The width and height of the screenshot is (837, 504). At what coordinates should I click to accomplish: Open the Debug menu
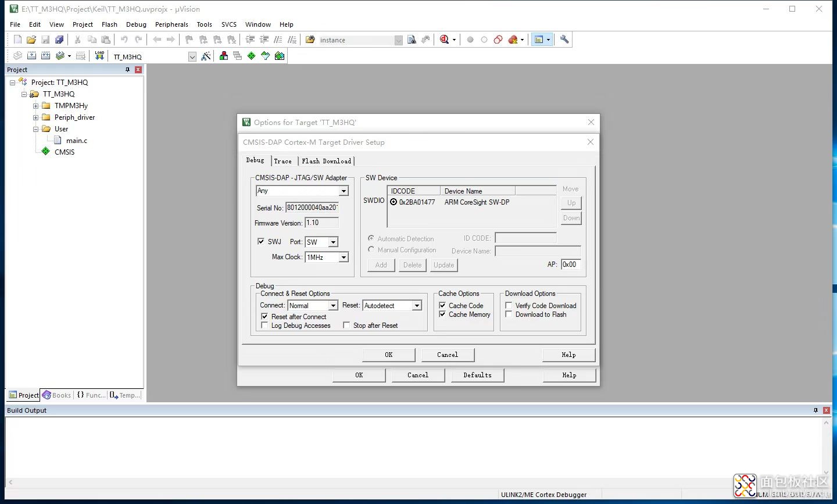[136, 24]
